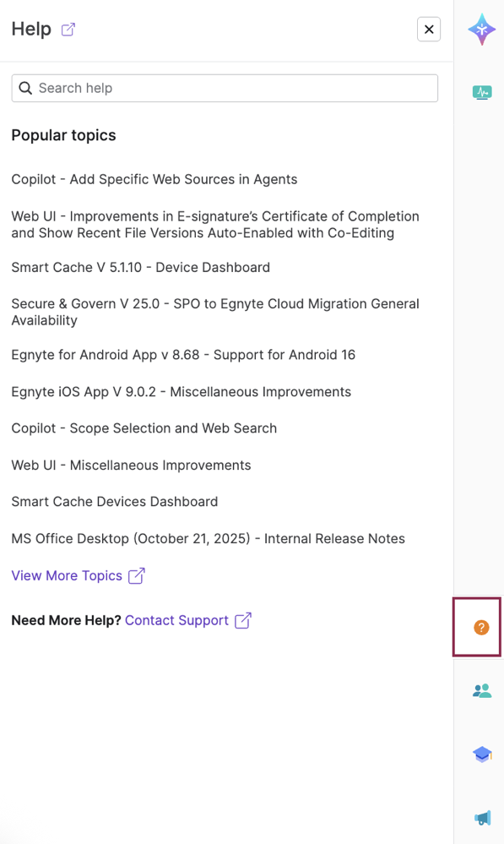
Task: Click the search magnifier icon
Action: (25, 88)
